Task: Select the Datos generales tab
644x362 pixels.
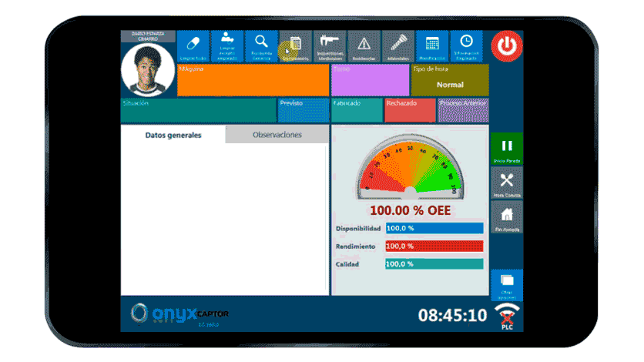Action: pos(173,135)
